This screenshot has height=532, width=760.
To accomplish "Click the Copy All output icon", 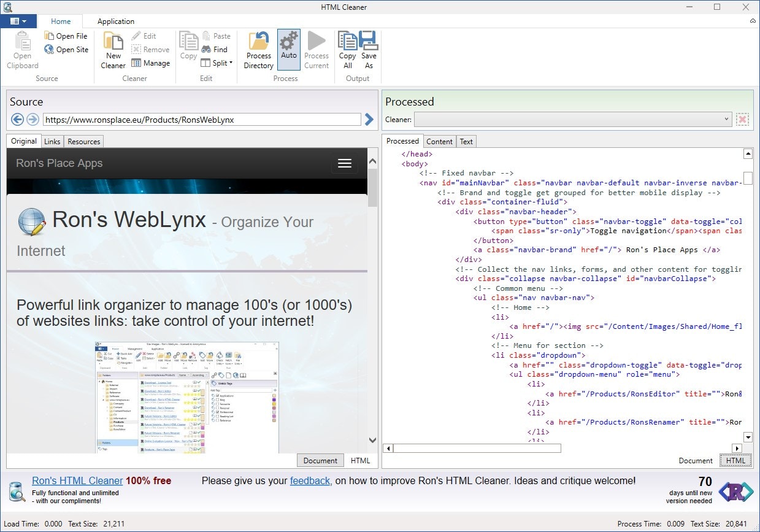I will (348, 42).
